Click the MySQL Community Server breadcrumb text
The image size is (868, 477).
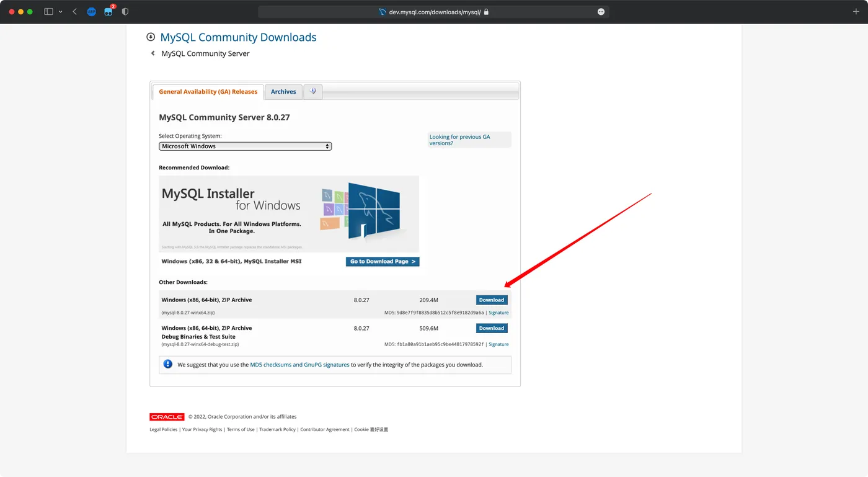205,53
